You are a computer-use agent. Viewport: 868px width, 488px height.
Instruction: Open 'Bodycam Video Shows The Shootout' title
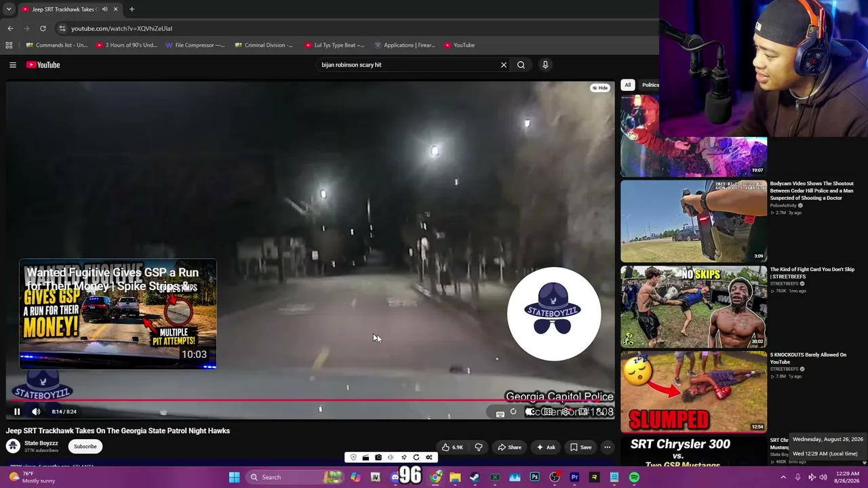click(x=812, y=190)
